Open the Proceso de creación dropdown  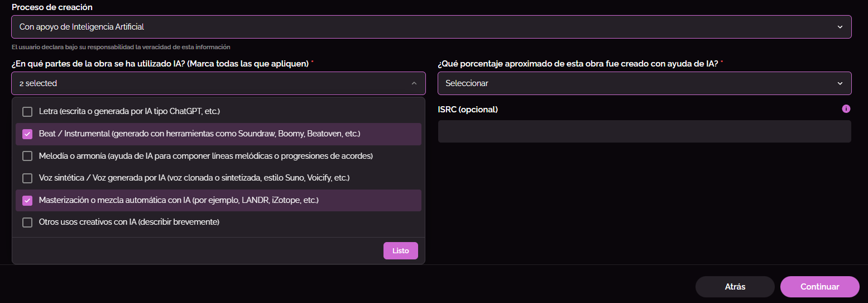tap(431, 27)
